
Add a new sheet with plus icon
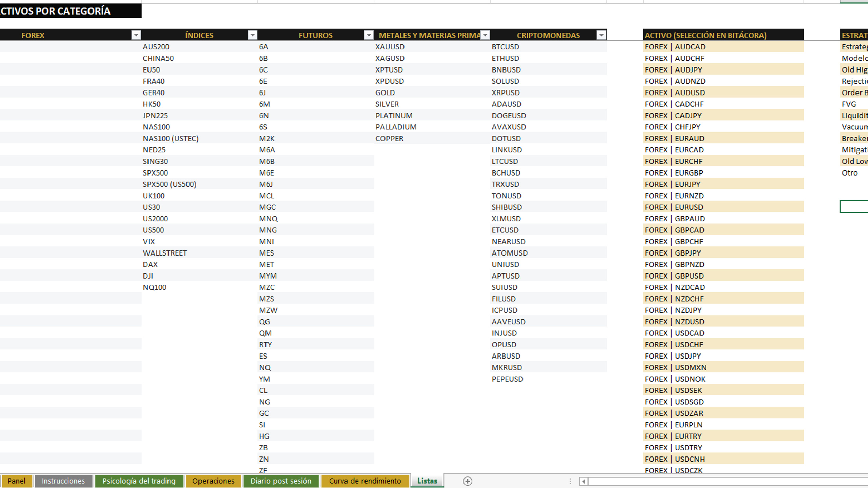(468, 481)
